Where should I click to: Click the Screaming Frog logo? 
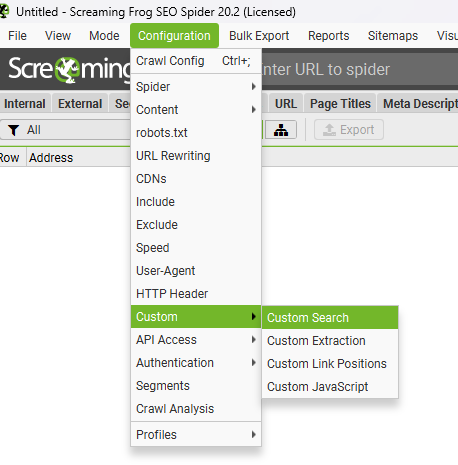pyautogui.click(x=70, y=69)
